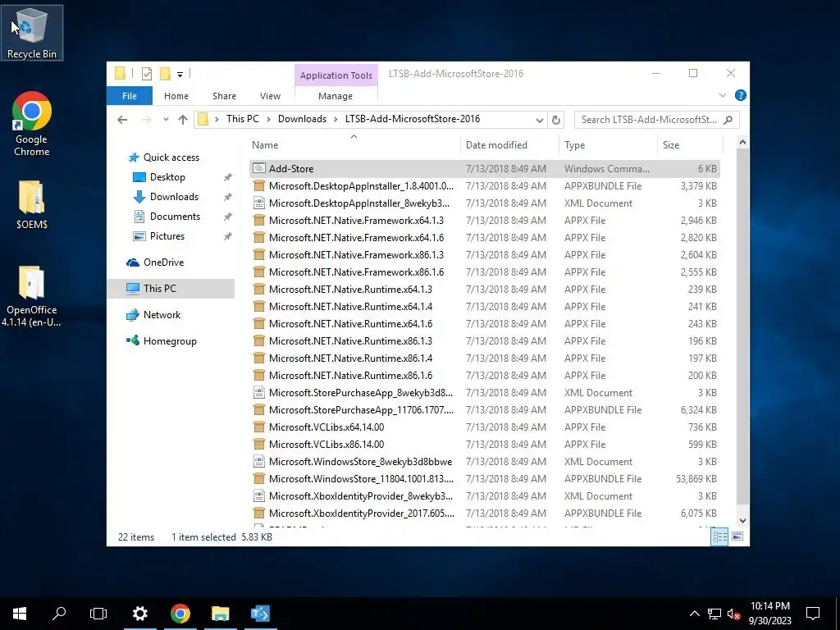Show hidden system tray icons
Image resolution: width=840 pixels, height=630 pixels.
tap(694, 614)
